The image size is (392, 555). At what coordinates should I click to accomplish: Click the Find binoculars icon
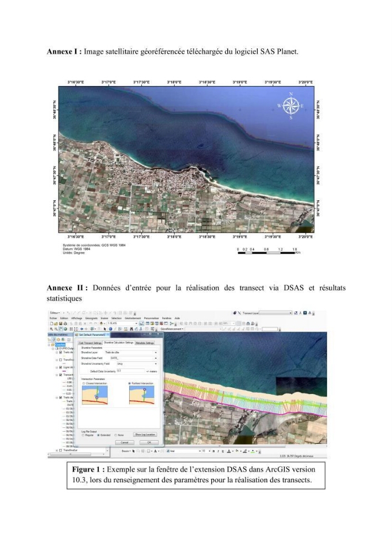point(131,329)
